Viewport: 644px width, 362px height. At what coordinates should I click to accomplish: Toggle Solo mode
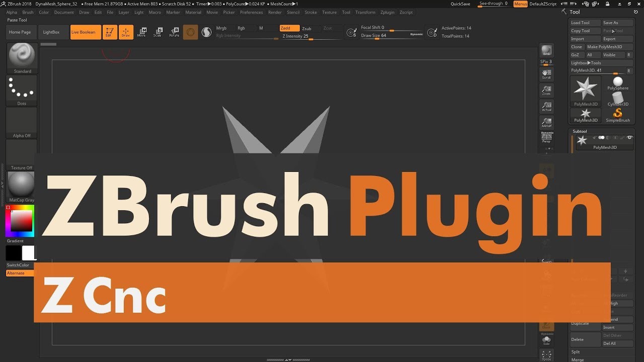tap(546, 339)
